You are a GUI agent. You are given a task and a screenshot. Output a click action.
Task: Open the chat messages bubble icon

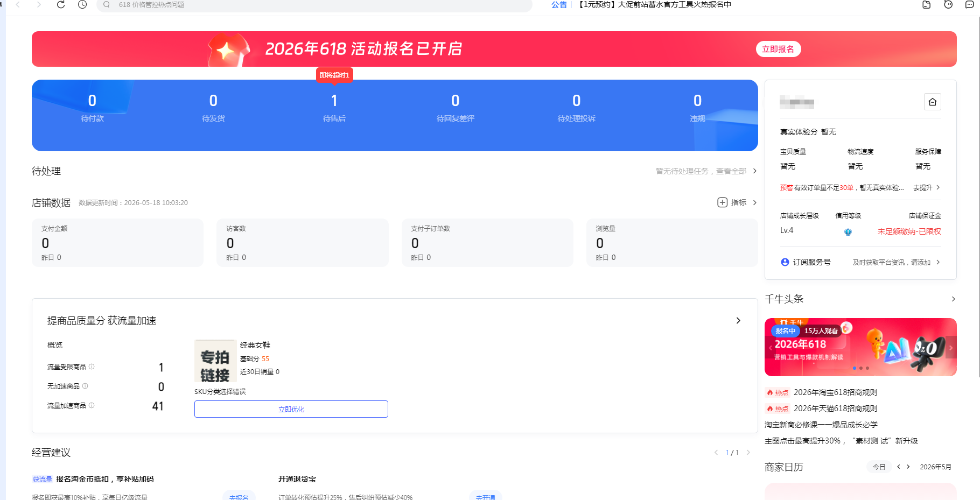click(969, 4)
